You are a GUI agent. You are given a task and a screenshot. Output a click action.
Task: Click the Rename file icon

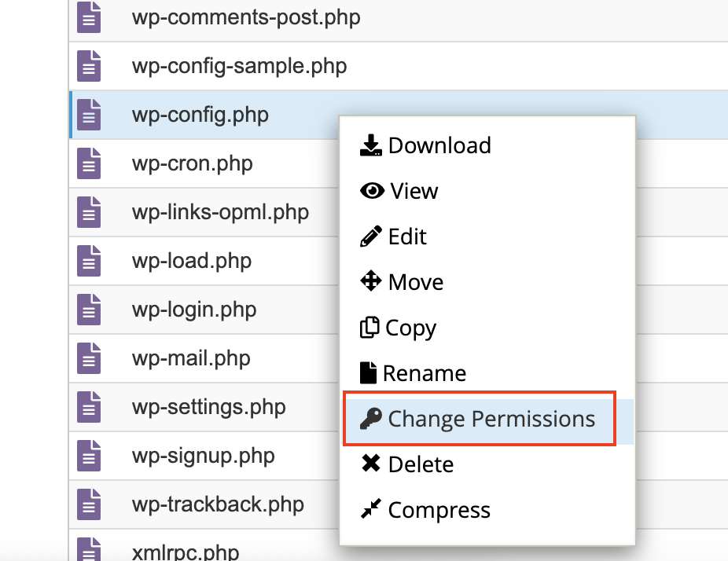coord(368,373)
